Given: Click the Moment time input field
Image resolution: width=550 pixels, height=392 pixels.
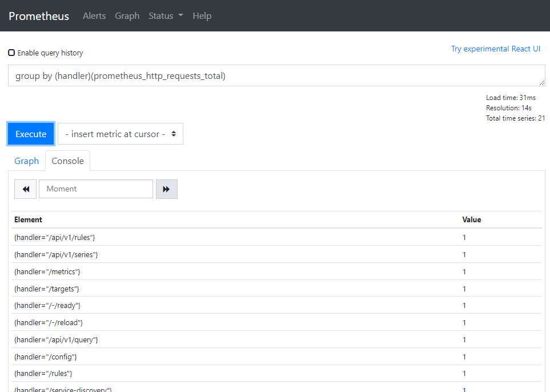Looking at the screenshot, I should coord(96,189).
